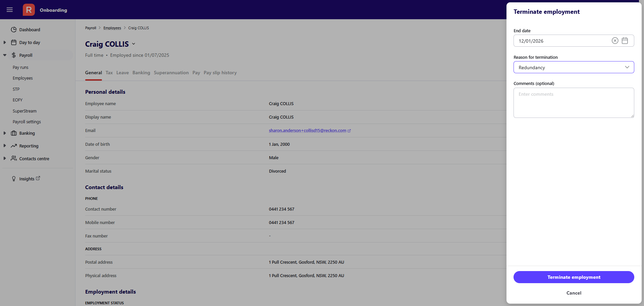Click the Physical address value

pos(306,275)
